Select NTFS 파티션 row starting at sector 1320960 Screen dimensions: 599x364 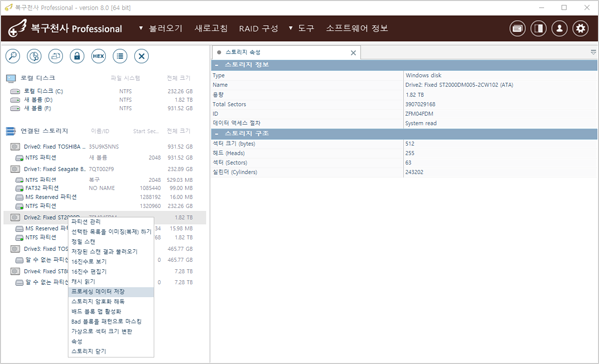105,206
